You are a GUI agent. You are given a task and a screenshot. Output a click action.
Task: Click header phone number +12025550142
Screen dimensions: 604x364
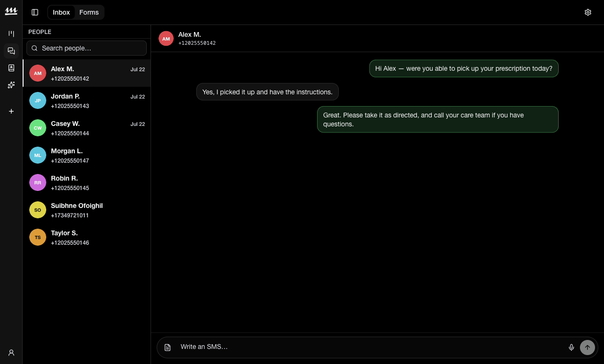[197, 43]
